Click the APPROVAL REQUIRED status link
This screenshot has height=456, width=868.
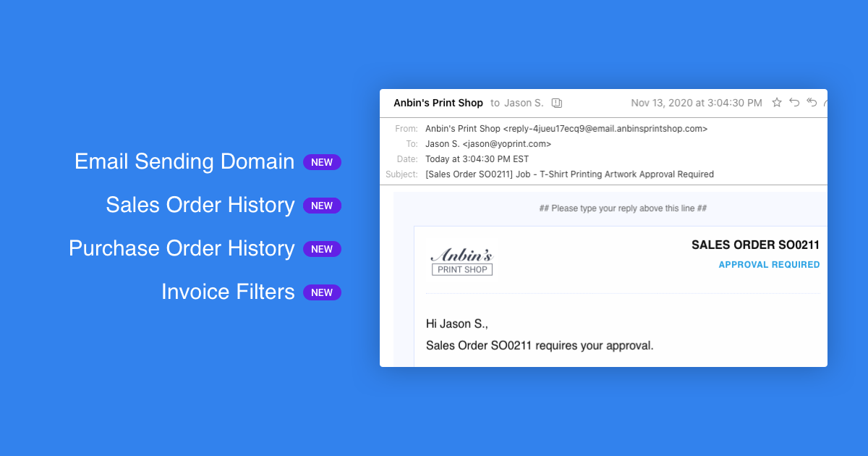(x=769, y=265)
